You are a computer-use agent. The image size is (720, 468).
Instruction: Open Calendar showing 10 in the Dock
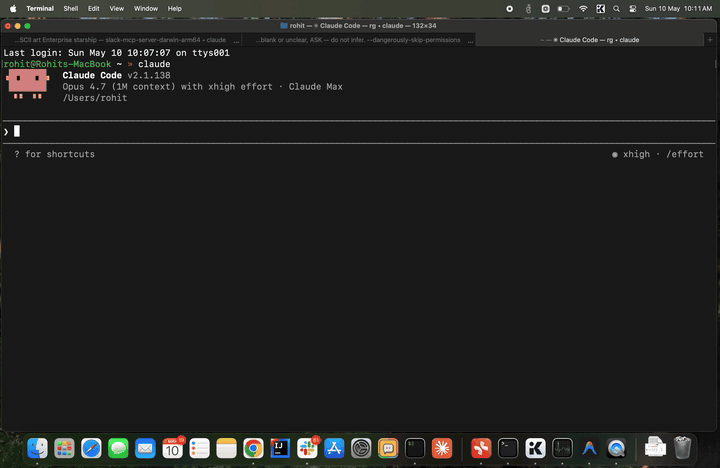(172, 448)
